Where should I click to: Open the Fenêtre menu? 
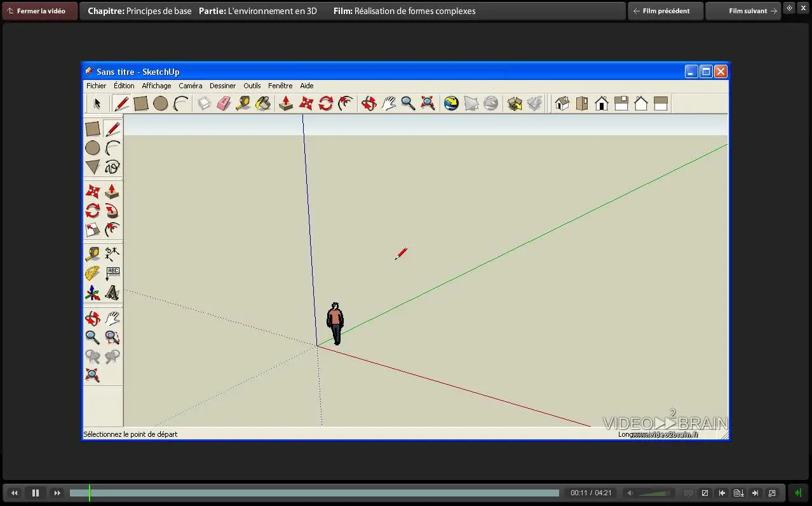click(x=280, y=86)
